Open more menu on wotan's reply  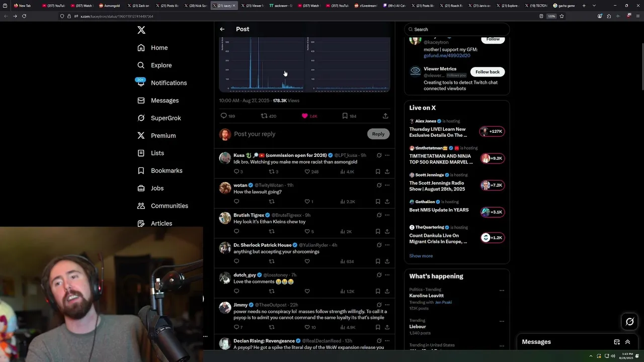(387, 185)
